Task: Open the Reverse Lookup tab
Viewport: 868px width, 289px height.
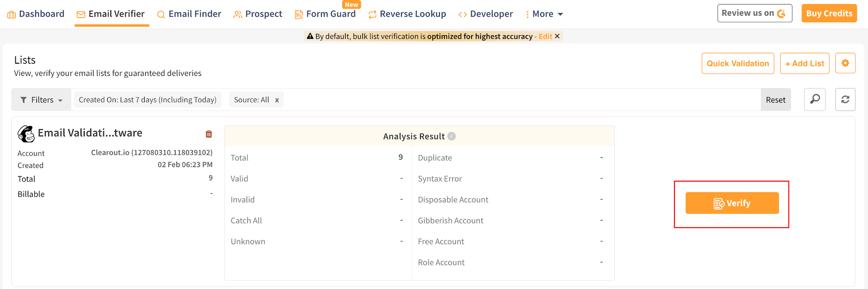Action: click(x=407, y=14)
